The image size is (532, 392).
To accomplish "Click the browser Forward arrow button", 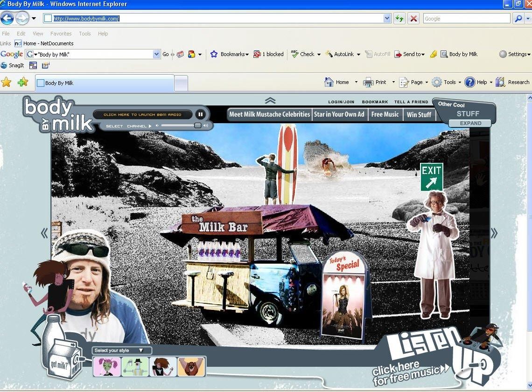I will pos(22,18).
